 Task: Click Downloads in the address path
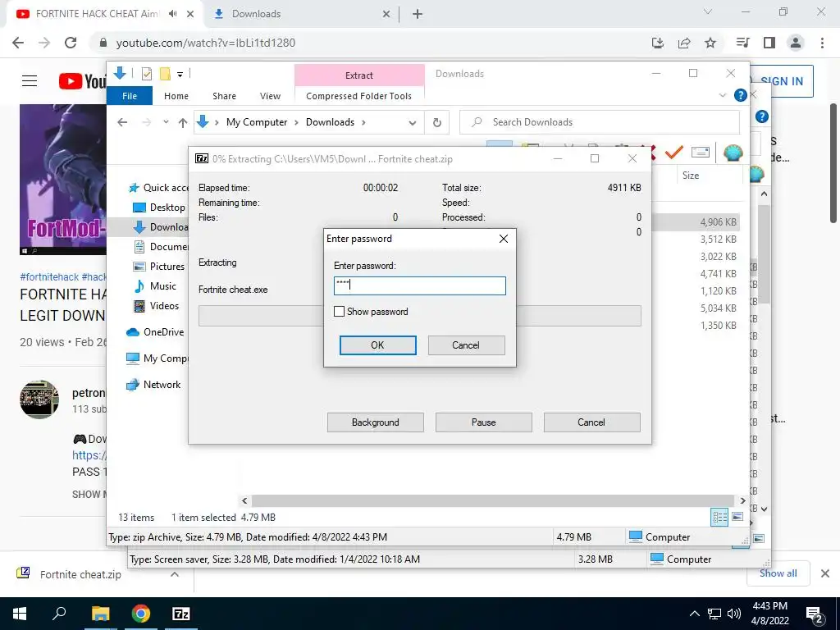point(330,122)
